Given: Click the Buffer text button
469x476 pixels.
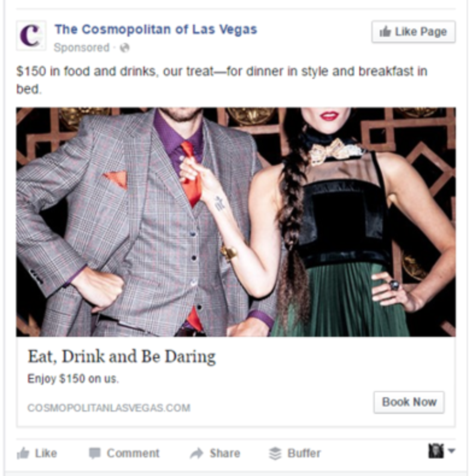Looking at the screenshot, I should pos(304,453).
